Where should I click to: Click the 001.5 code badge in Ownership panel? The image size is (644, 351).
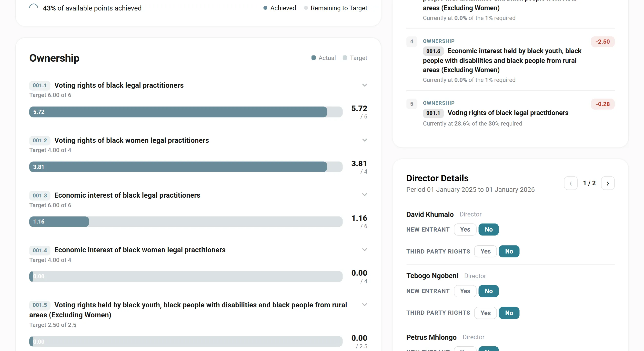tap(40, 305)
